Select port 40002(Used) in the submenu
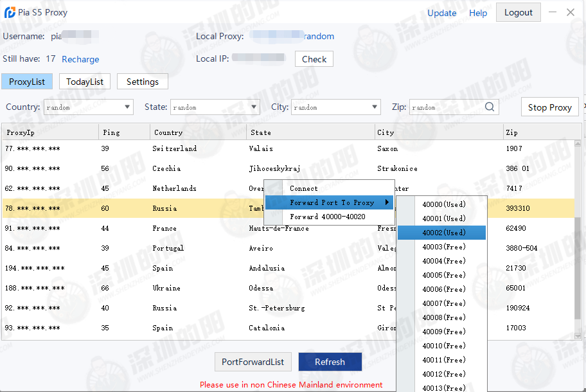The image size is (586, 392). 441,233
